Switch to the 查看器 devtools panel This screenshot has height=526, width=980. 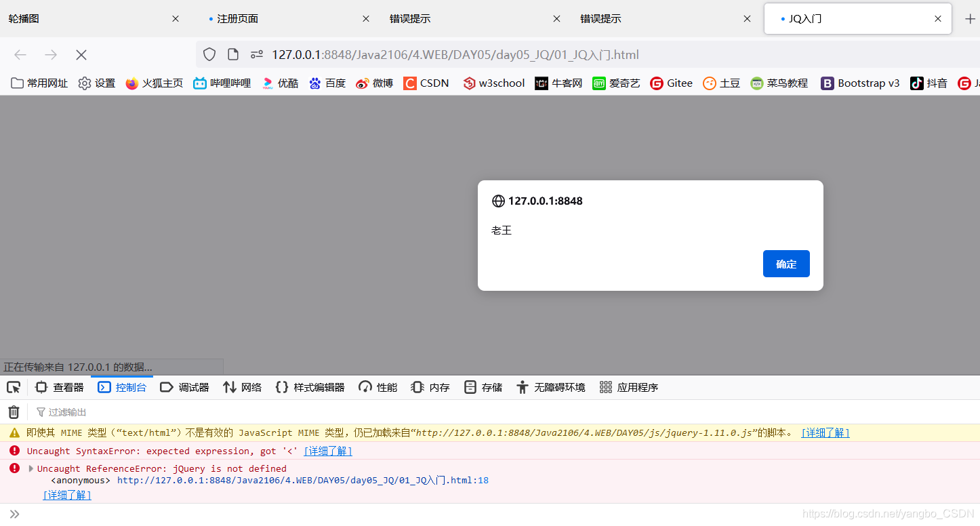pos(59,388)
